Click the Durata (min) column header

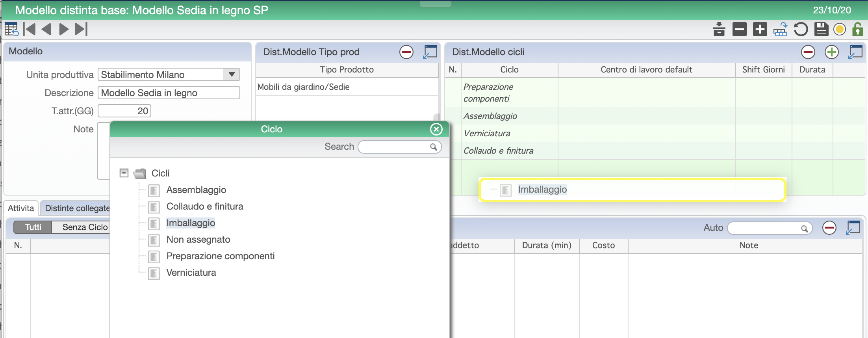pos(547,245)
